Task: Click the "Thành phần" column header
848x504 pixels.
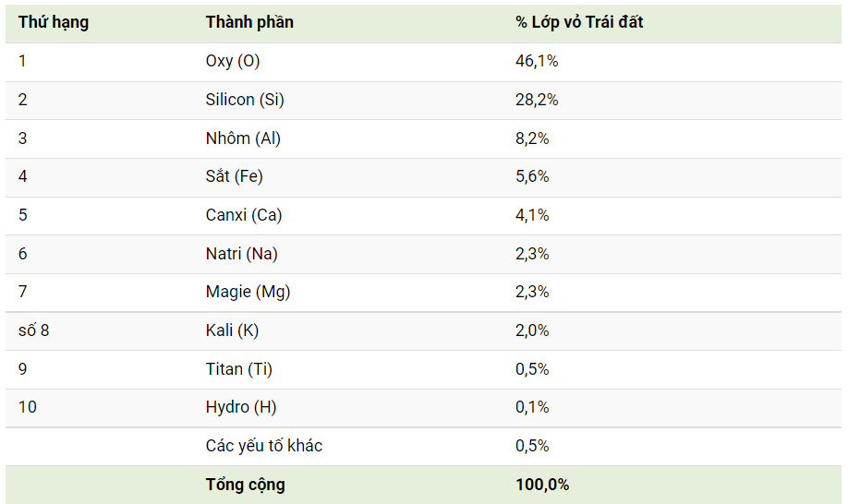Action: pos(249,22)
